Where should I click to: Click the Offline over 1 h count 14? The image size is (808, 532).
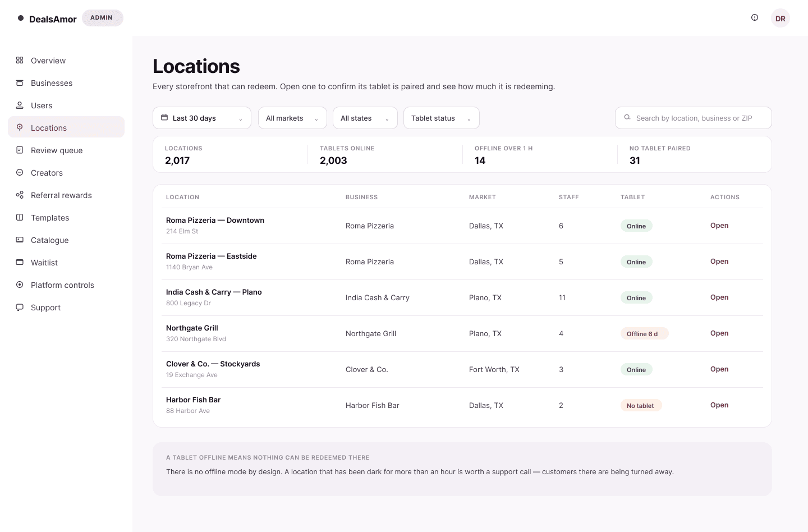pos(480,160)
